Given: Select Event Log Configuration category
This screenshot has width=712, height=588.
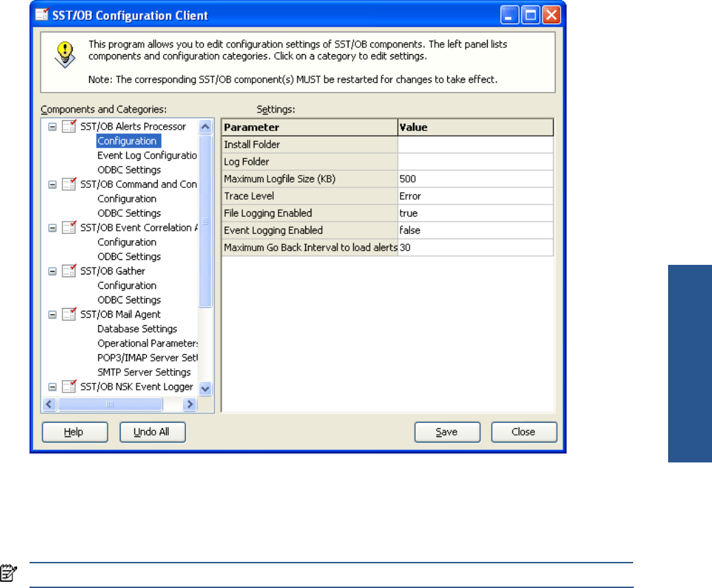Looking at the screenshot, I should click(147, 156).
